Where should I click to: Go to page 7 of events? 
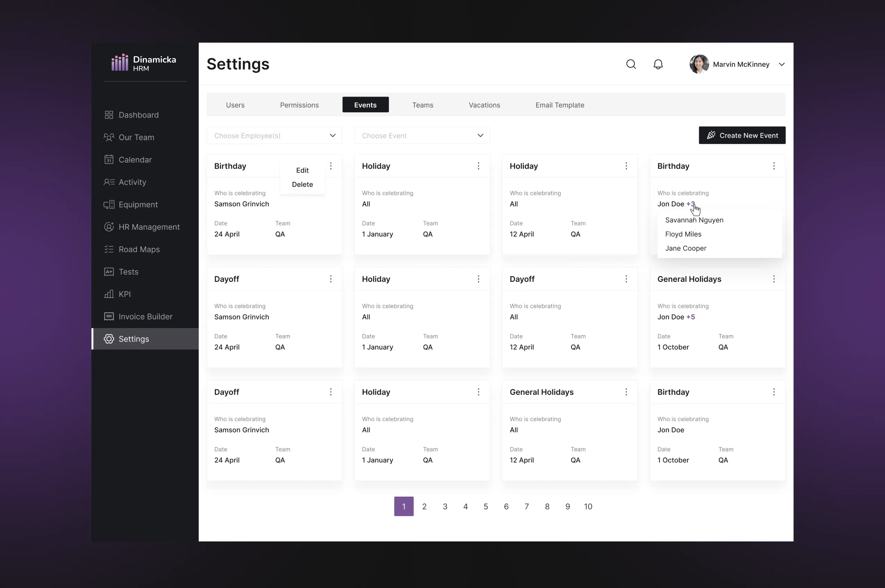[x=527, y=507]
